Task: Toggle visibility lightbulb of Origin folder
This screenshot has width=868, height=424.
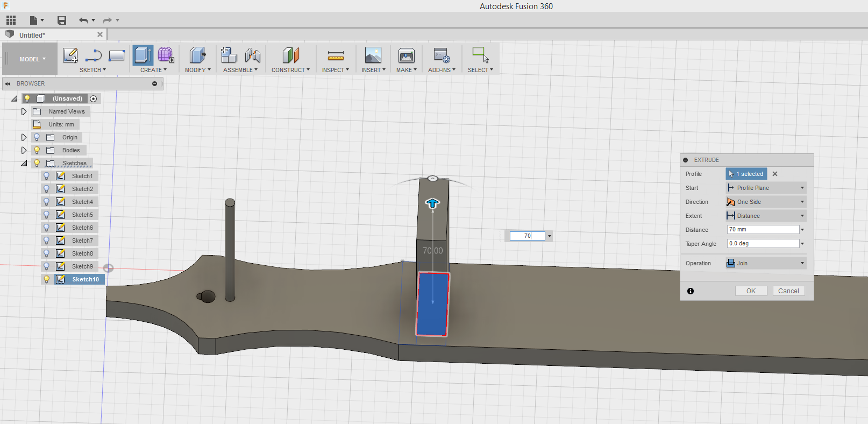Action: point(37,137)
